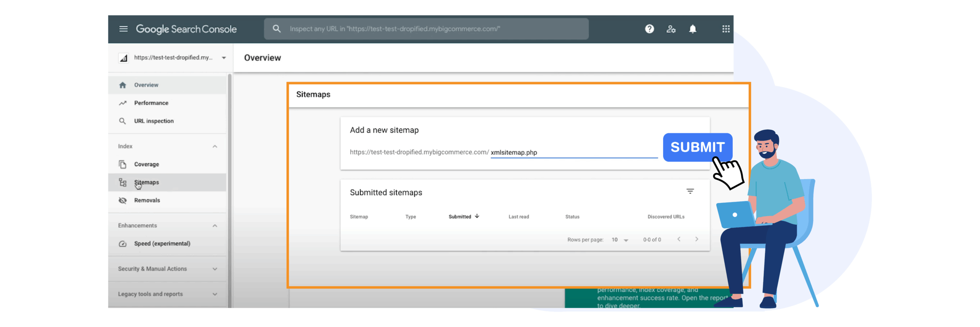Screen dimensions: 980x327
Task: Open Coverage report in the sidebar
Action: (167, 164)
